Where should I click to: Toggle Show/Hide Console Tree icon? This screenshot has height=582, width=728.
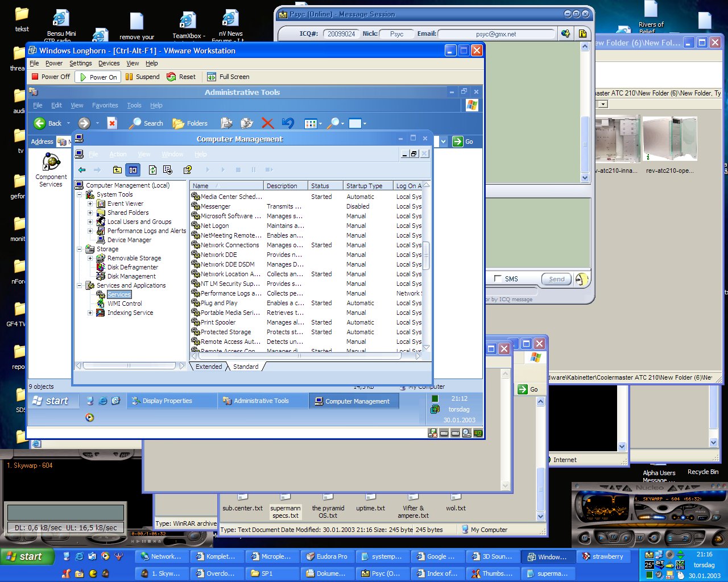pos(133,170)
